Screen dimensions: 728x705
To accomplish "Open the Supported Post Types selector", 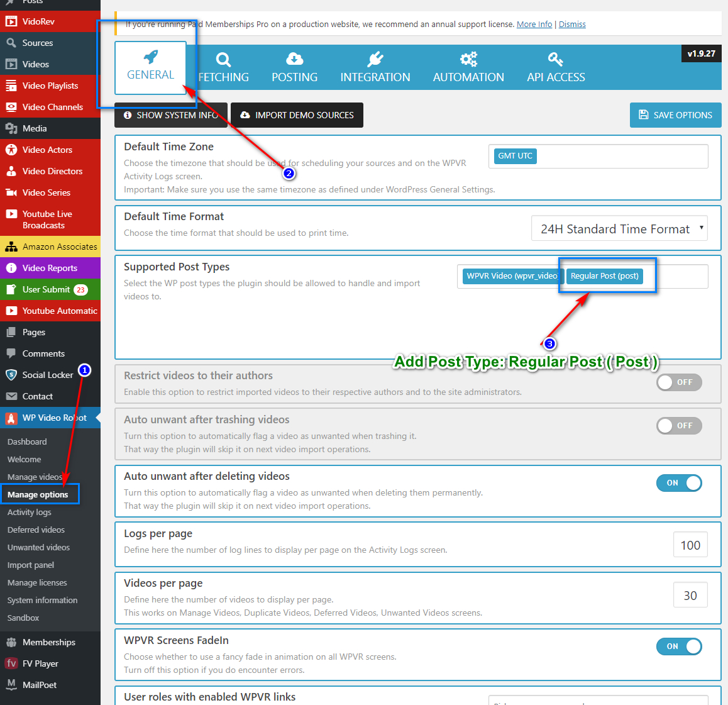I will 680,276.
